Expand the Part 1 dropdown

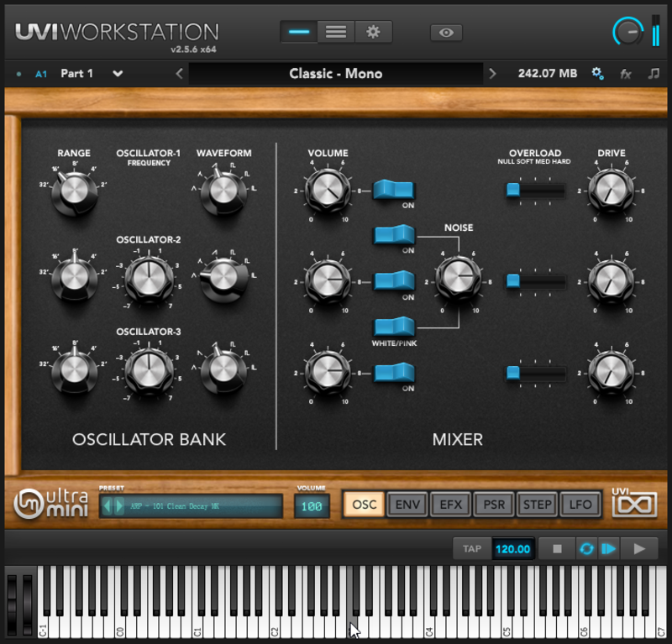118,74
